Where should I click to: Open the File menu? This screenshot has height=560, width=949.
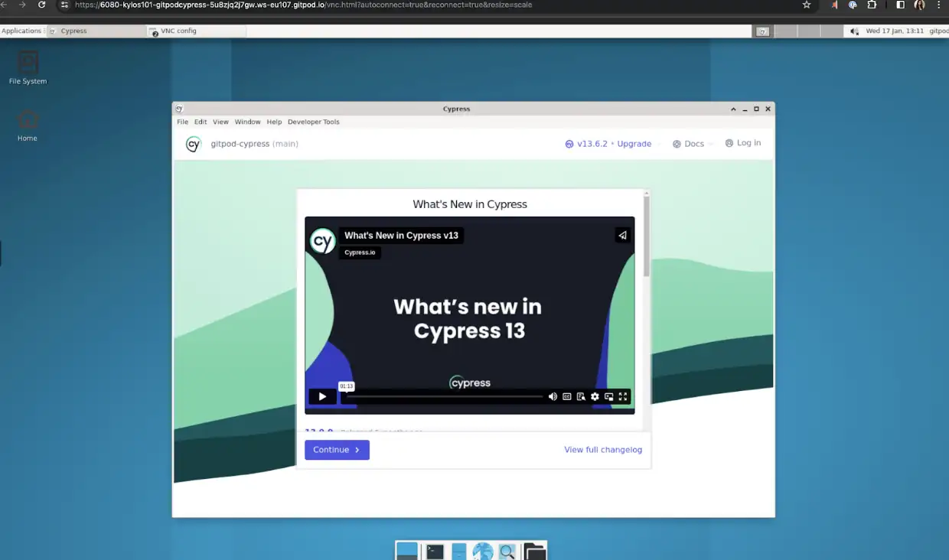pos(182,122)
